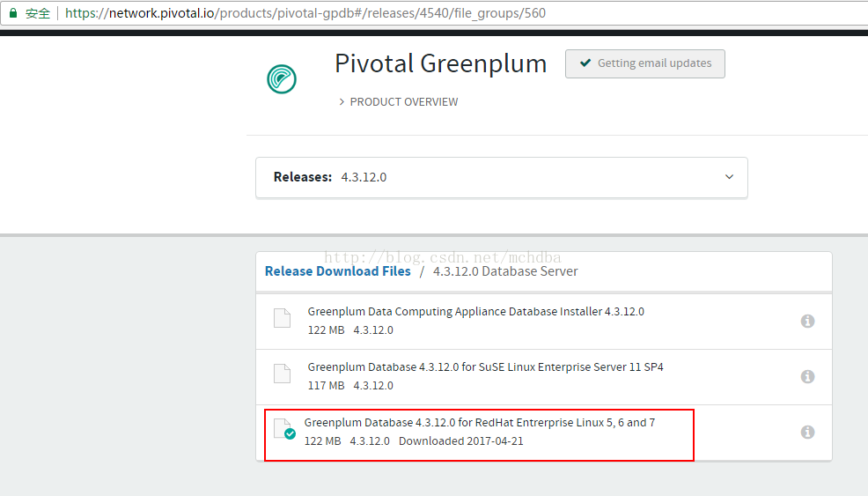This screenshot has height=496, width=868.
Task: Download Greenplum Data Computing Appliance Database Installer 4.3.12.0
Action: (x=475, y=312)
